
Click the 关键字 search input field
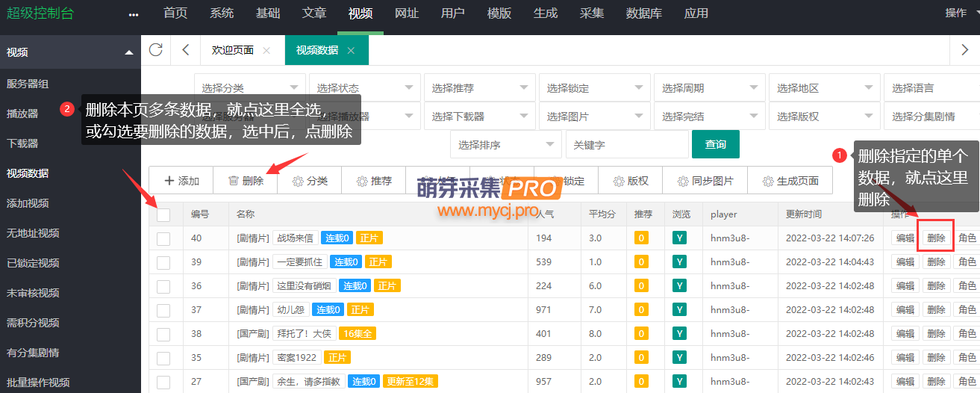[627, 145]
